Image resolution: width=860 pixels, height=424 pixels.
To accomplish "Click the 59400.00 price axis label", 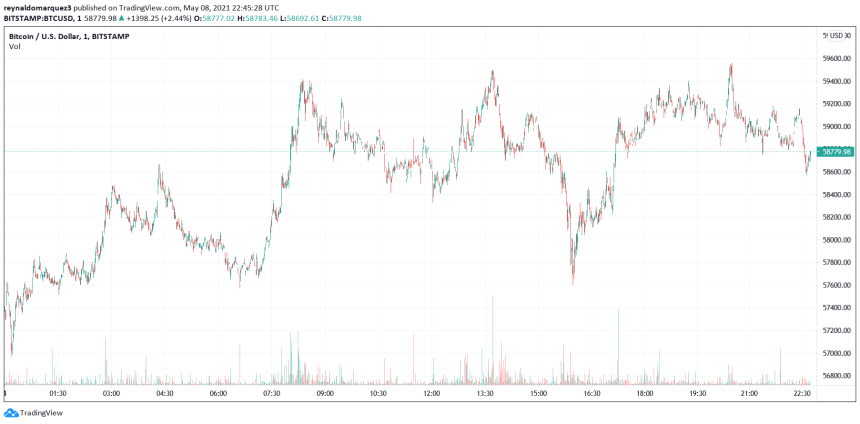I will coord(836,81).
